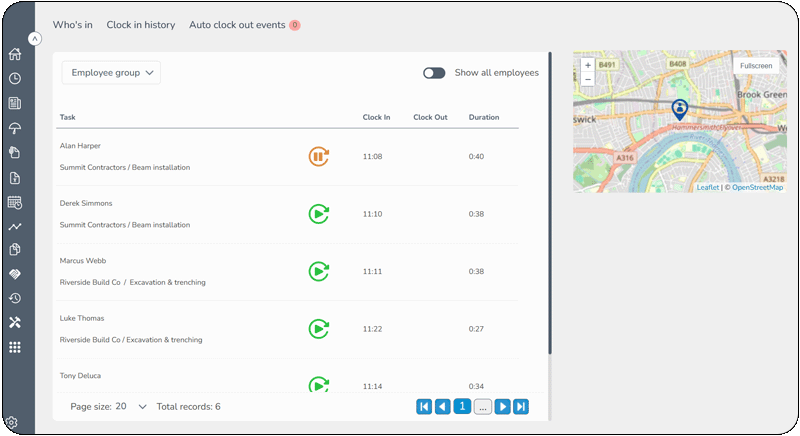Screen dimensions: 800x436
Task: Click Marcus Webb's green play status icon
Action: point(318,271)
